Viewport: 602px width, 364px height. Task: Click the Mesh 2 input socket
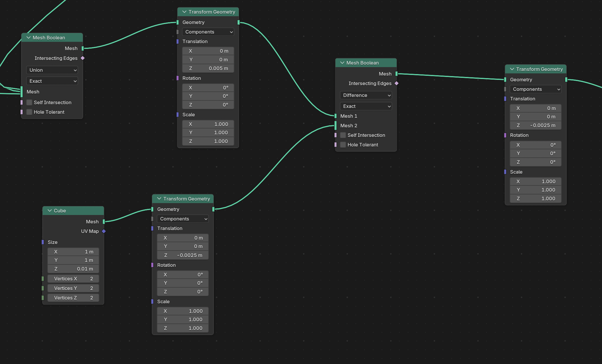335,126
